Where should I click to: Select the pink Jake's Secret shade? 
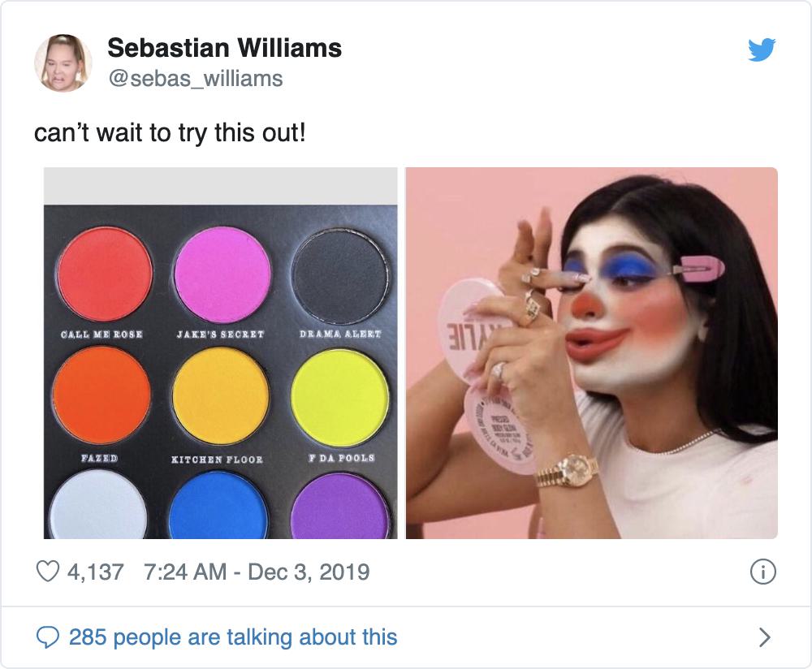click(222, 274)
